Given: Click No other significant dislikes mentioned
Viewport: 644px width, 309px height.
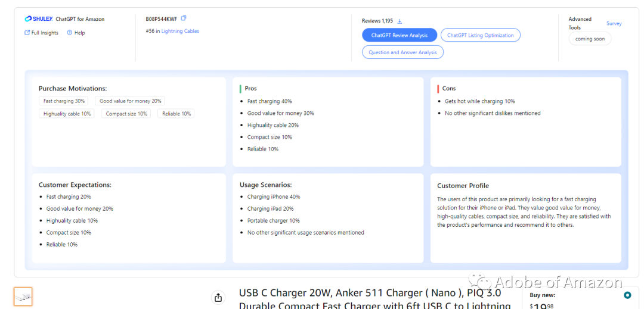Looking at the screenshot, I should click(493, 113).
